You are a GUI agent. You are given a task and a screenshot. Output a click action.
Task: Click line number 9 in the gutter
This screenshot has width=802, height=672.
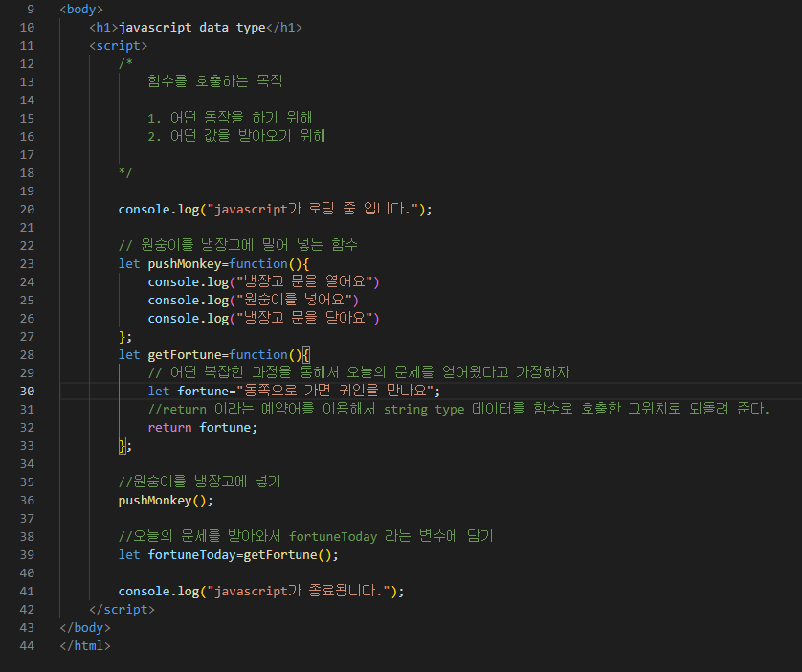coord(31,10)
